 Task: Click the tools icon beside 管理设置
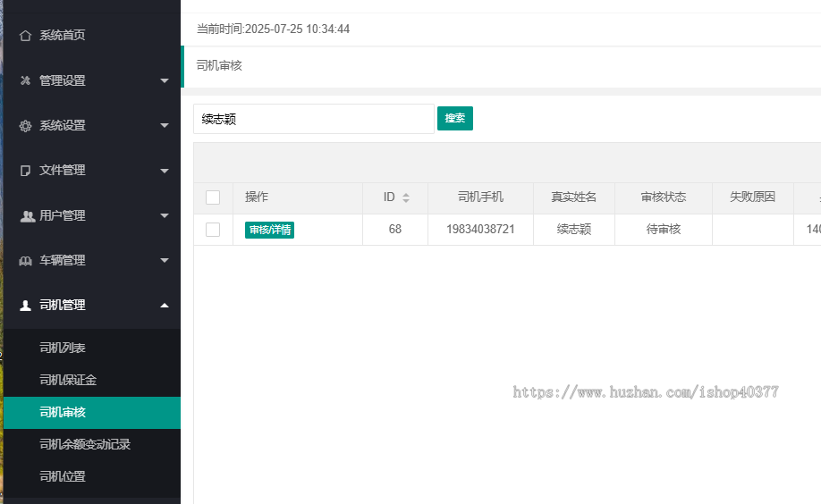[x=25, y=80]
